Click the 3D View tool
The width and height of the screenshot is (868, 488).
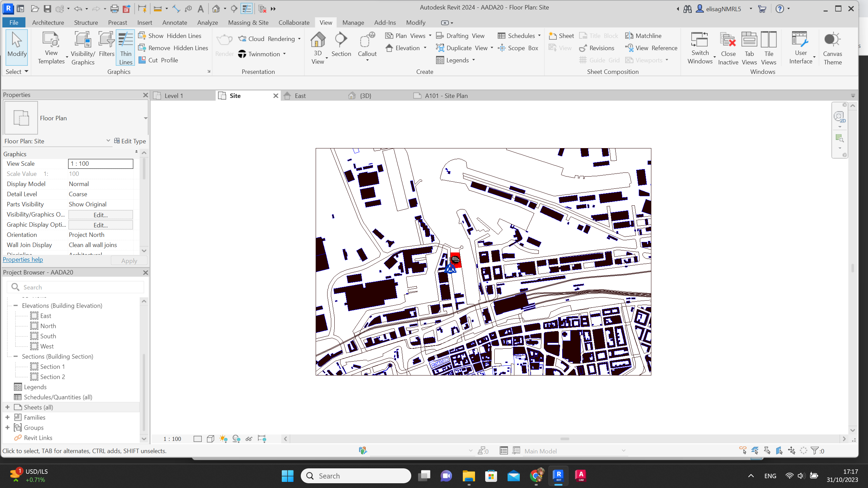[318, 48]
